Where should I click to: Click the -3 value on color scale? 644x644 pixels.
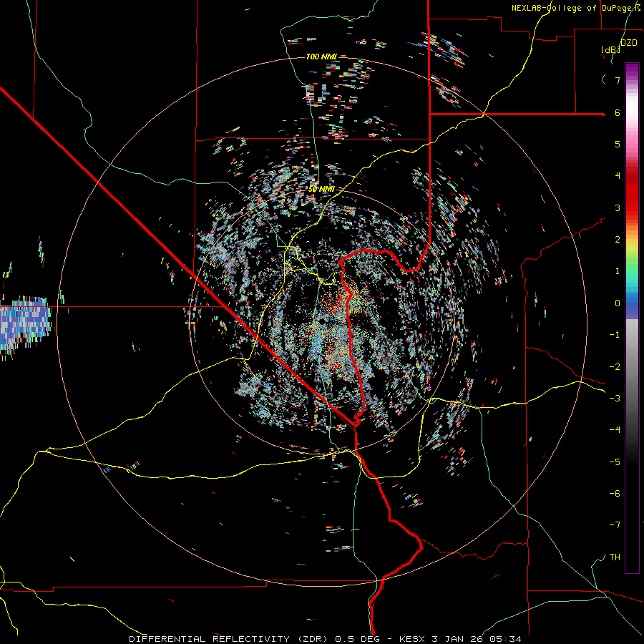pos(615,399)
